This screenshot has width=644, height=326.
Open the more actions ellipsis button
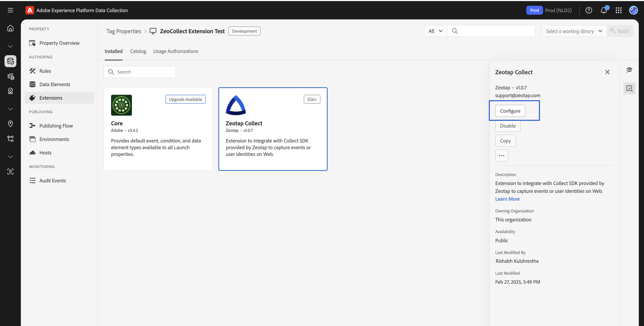tap(501, 156)
